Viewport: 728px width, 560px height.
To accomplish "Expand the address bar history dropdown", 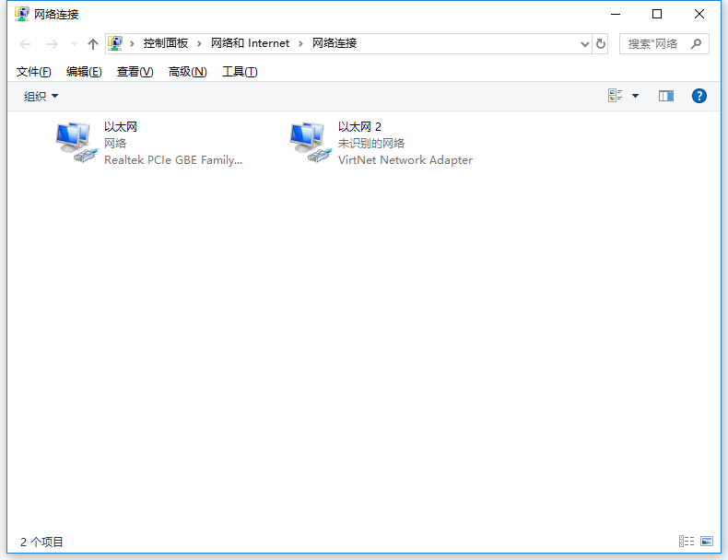I will [584, 44].
